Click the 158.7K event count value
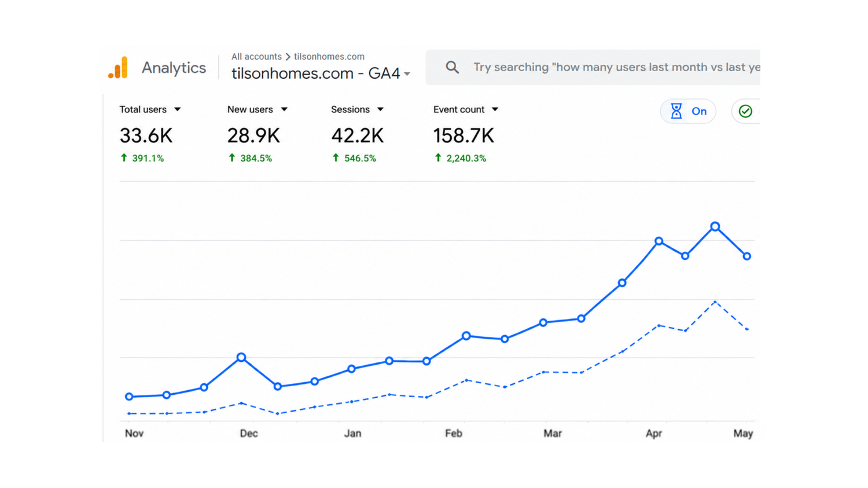 (464, 136)
